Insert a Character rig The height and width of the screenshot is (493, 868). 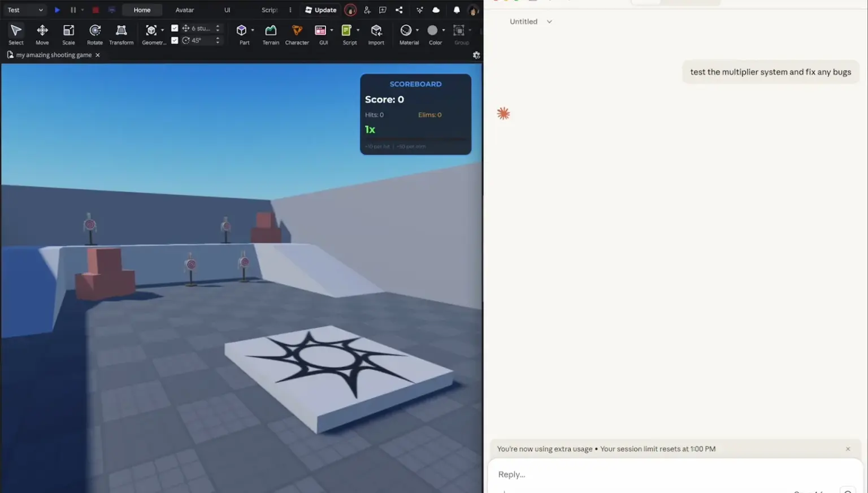297,33
